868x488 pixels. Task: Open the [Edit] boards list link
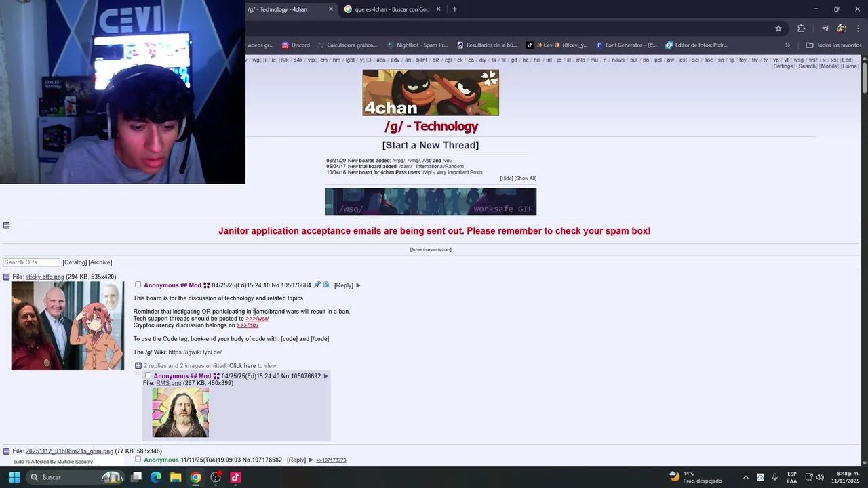point(846,60)
